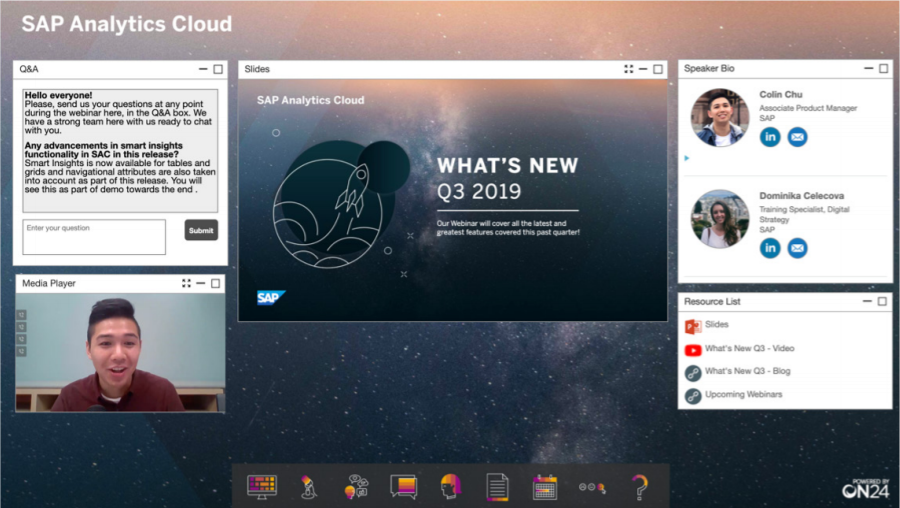
Task: Click the 'Media Player' window title
Action: point(49,283)
